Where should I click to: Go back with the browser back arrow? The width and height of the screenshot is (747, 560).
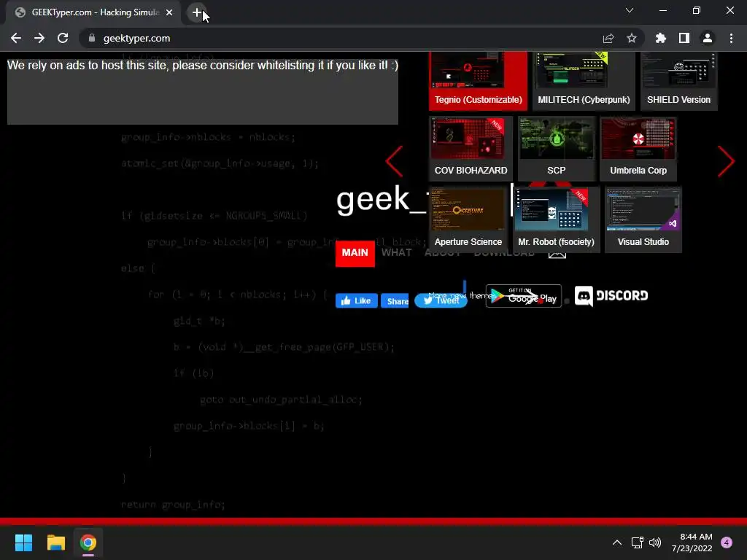point(16,38)
